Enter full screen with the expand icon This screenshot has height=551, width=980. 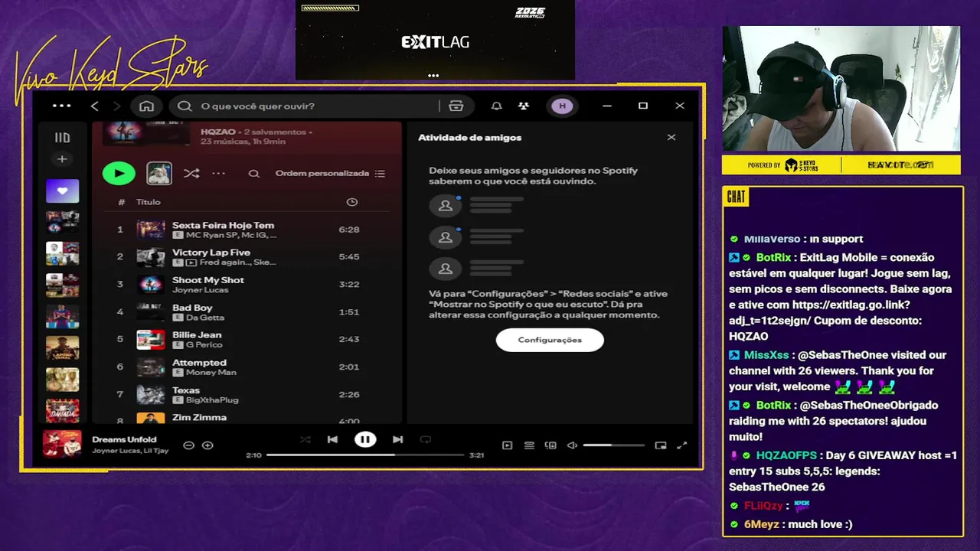tap(682, 445)
